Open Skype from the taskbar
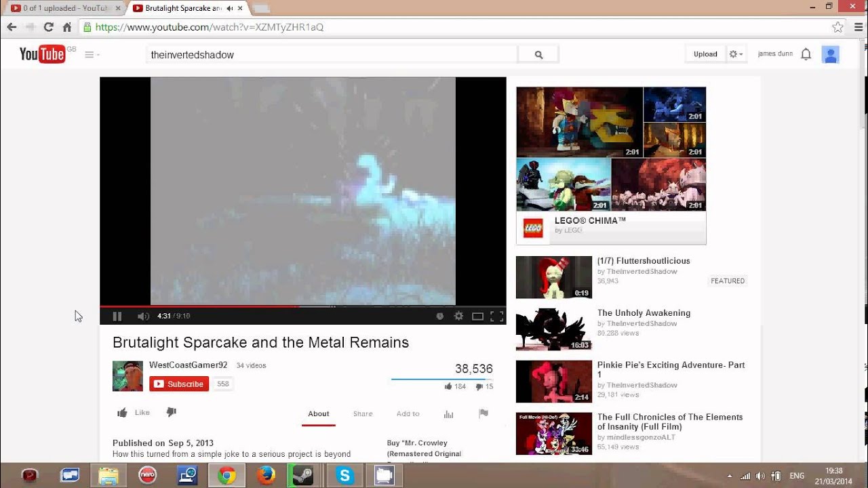Screen dimensions: 868x488 (344, 476)
